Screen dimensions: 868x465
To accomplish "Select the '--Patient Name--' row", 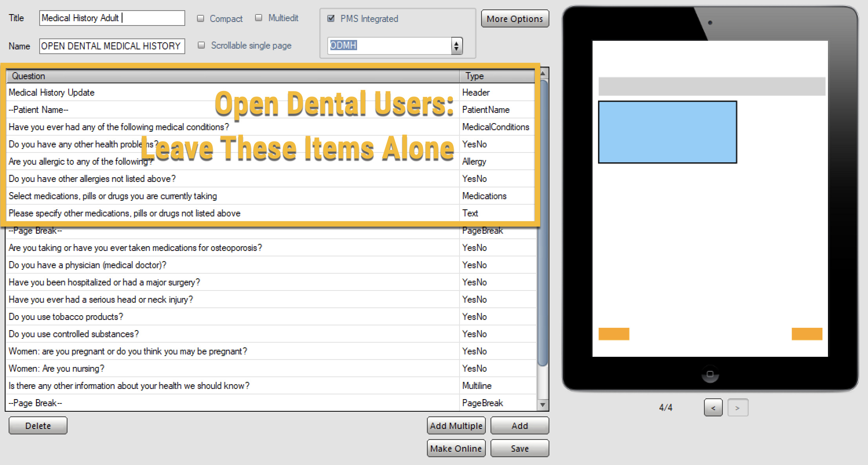I will [271, 110].
